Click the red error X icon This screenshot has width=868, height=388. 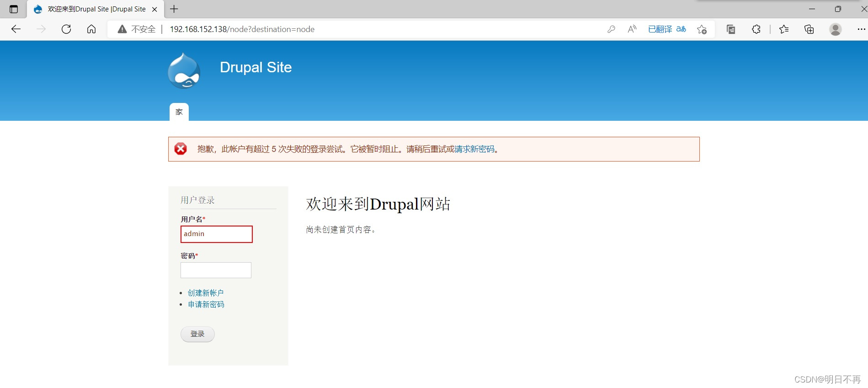tap(181, 149)
